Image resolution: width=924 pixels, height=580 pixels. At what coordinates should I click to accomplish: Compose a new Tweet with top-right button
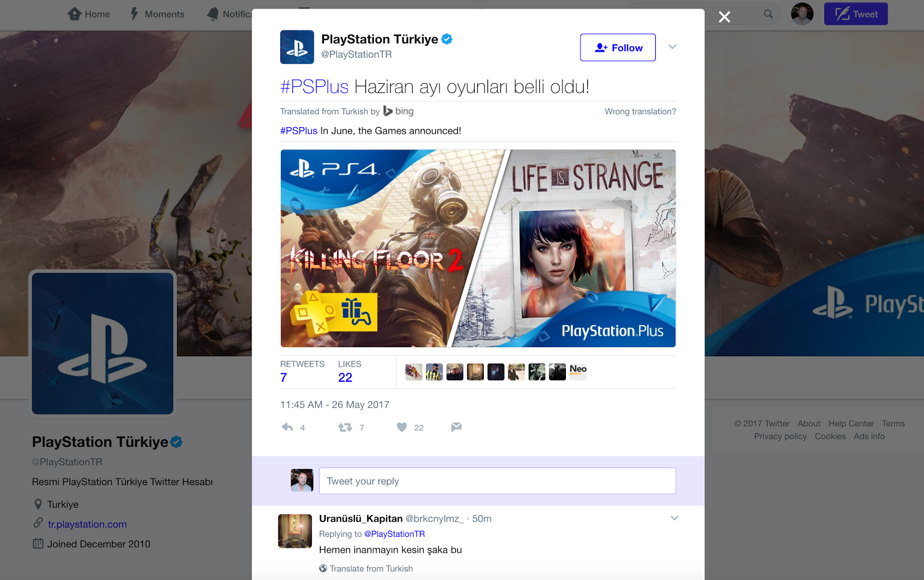(856, 14)
